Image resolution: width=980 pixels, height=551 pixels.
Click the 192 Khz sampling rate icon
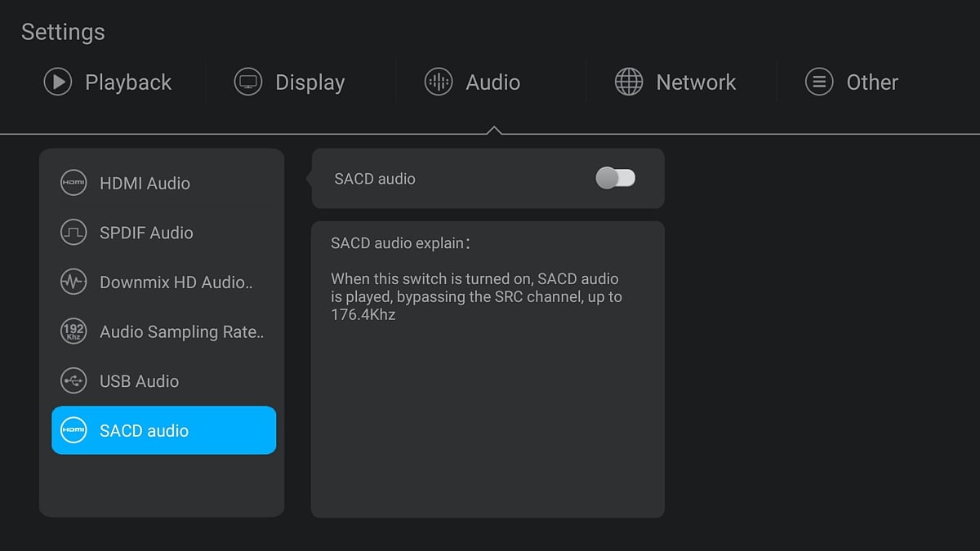click(73, 331)
